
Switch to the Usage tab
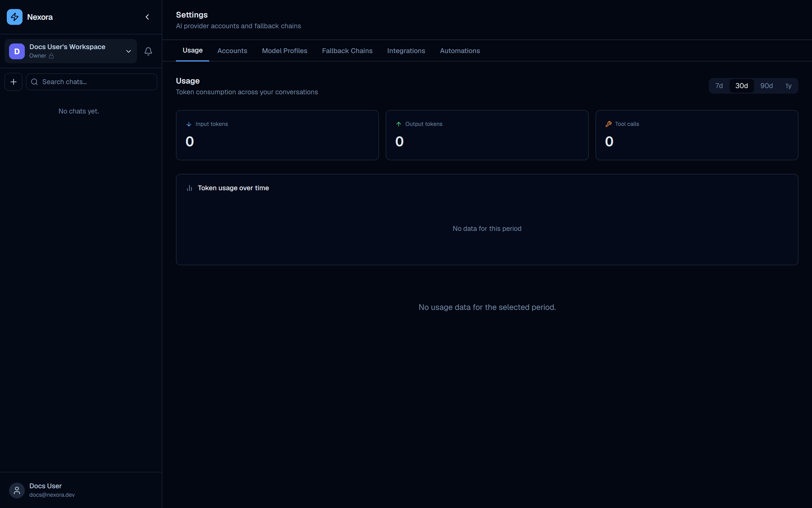point(193,51)
